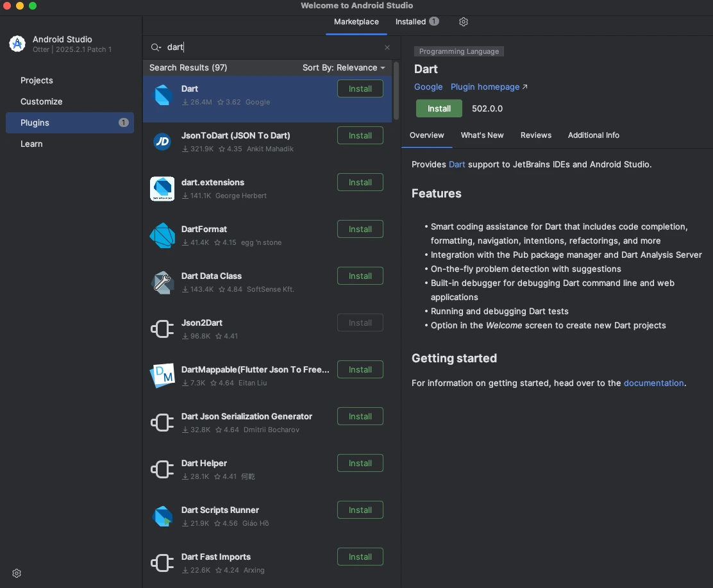
Task: Open settings from the bottom-left gear icon
Action: (x=17, y=573)
